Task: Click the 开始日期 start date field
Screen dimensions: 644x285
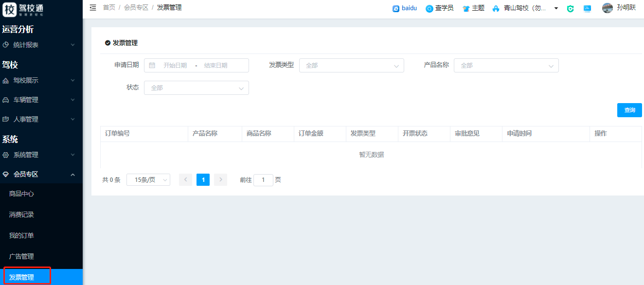Action: [175, 65]
